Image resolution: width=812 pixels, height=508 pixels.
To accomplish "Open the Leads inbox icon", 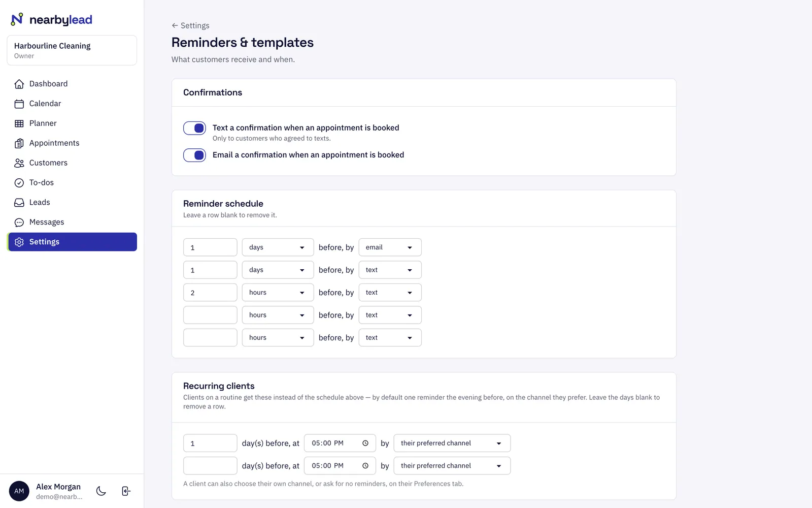I will point(19,203).
